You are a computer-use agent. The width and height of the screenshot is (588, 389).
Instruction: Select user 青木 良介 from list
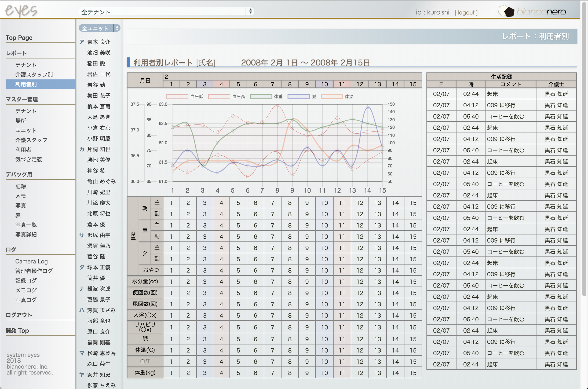coord(99,42)
